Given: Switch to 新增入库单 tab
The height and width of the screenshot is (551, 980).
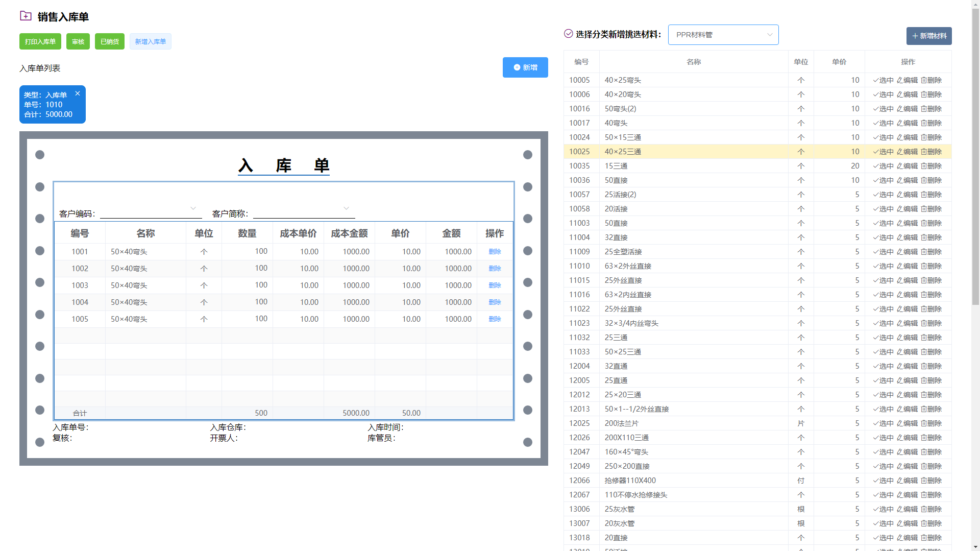Looking at the screenshot, I should click(x=150, y=41).
